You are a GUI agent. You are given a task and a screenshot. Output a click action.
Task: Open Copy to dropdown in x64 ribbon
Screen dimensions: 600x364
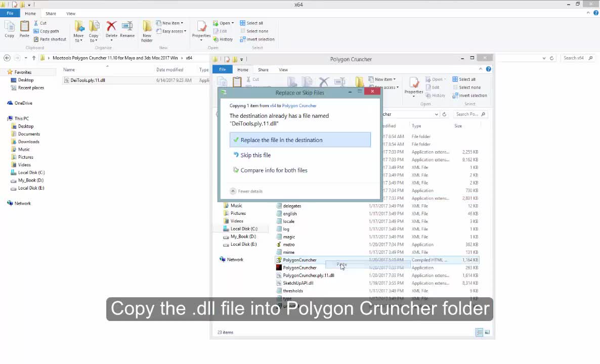click(x=94, y=31)
